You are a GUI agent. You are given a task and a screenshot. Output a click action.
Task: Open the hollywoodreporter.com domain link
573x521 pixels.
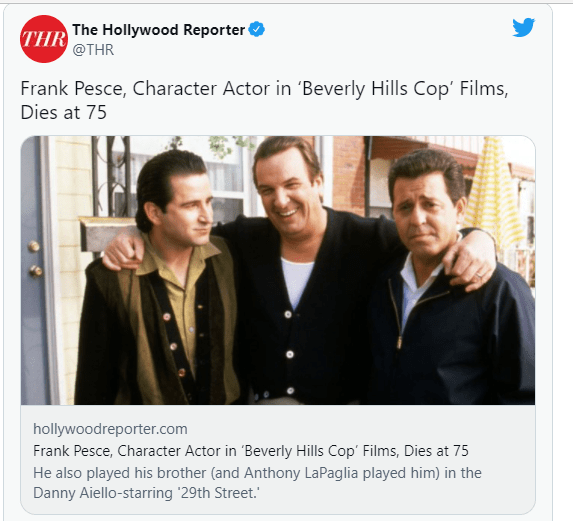tap(110, 429)
